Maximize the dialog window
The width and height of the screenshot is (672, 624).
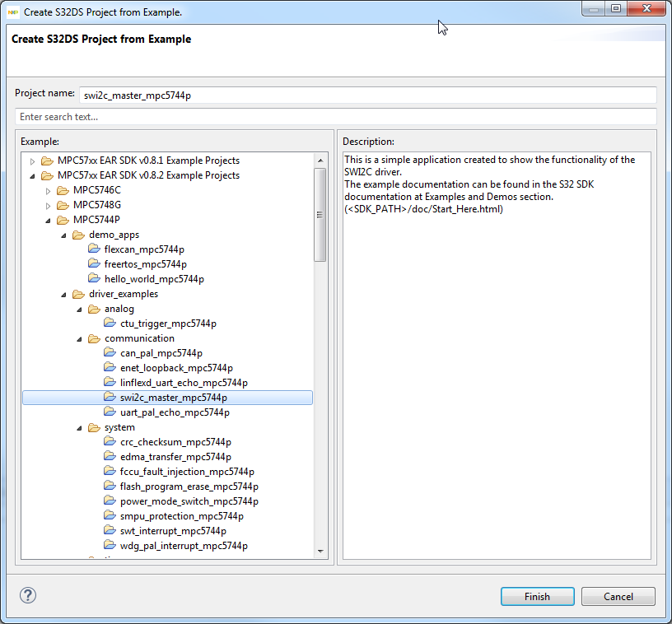[616, 8]
